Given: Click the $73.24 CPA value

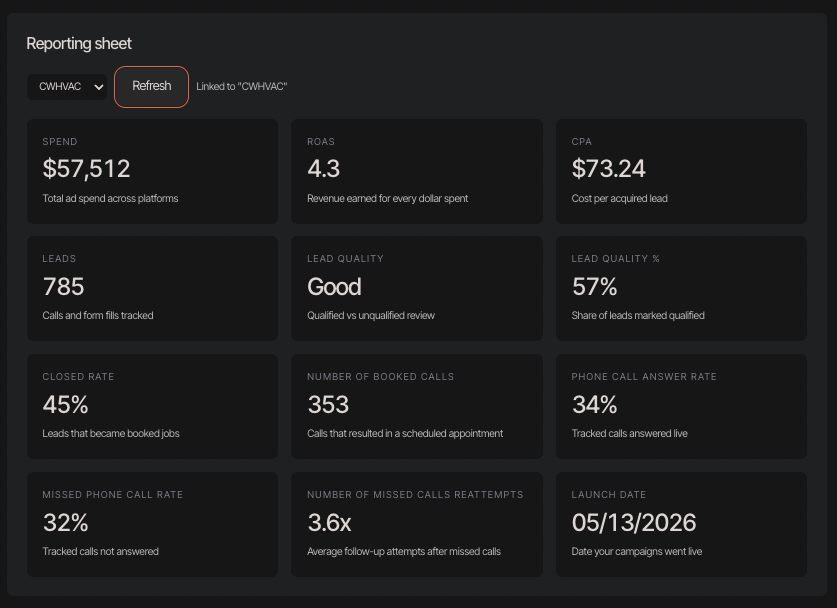Looking at the screenshot, I should coord(608,169).
